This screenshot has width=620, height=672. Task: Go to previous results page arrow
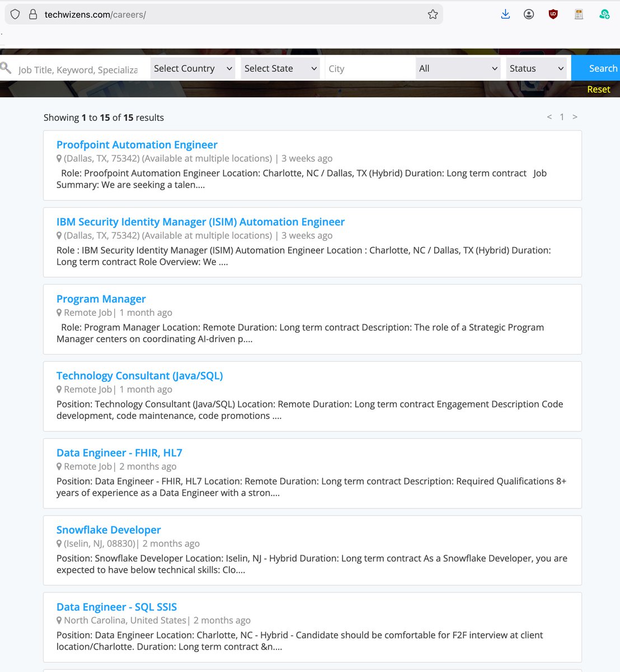(549, 117)
